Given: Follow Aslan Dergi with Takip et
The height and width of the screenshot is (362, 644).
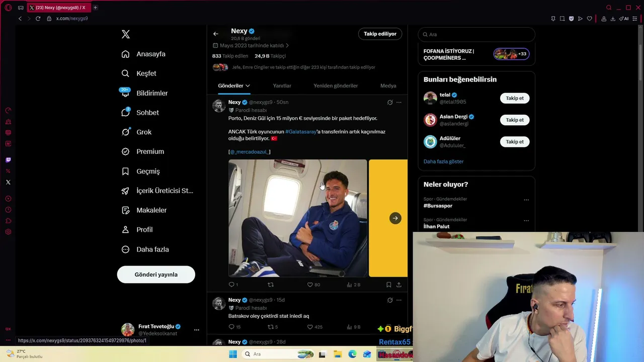Looking at the screenshot, I should [515, 120].
